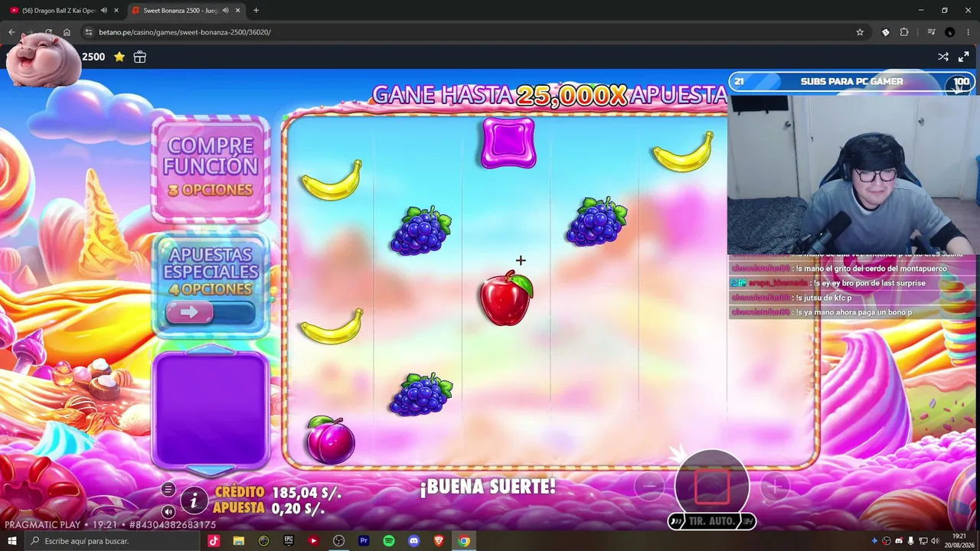Click the Subs Para PC Gamer goal bar
Viewport: 980px width, 551px height.
(851, 82)
